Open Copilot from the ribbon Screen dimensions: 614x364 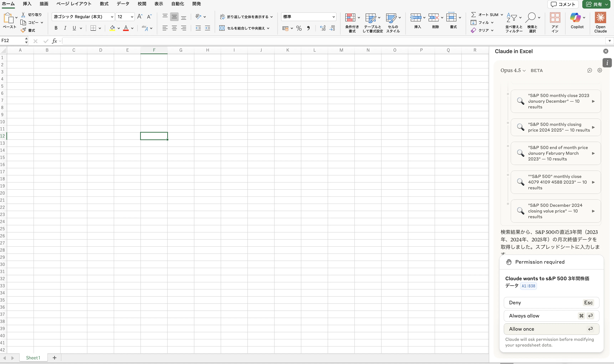coord(576,22)
